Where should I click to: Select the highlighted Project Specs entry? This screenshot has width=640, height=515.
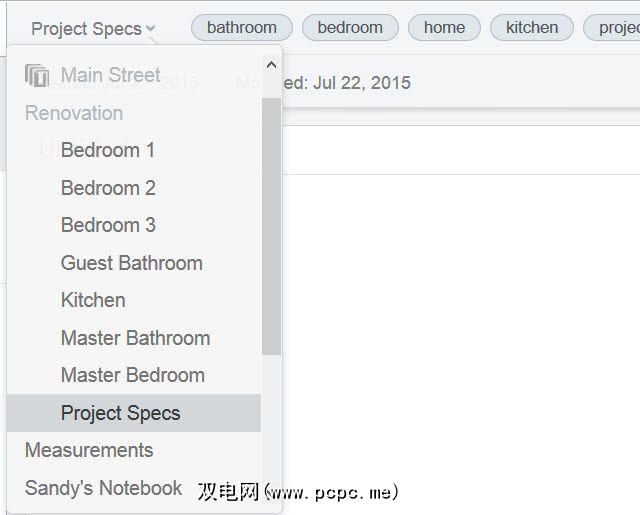click(120, 413)
